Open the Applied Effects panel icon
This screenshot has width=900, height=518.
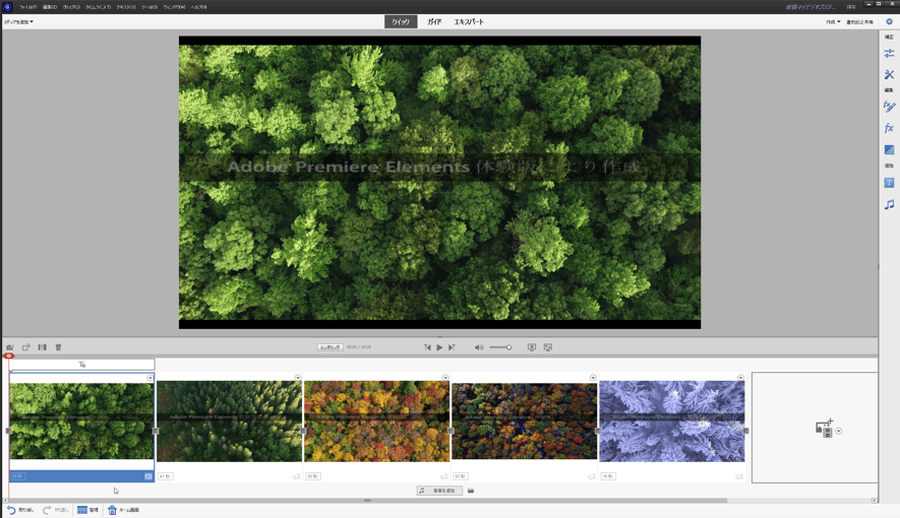[x=889, y=106]
